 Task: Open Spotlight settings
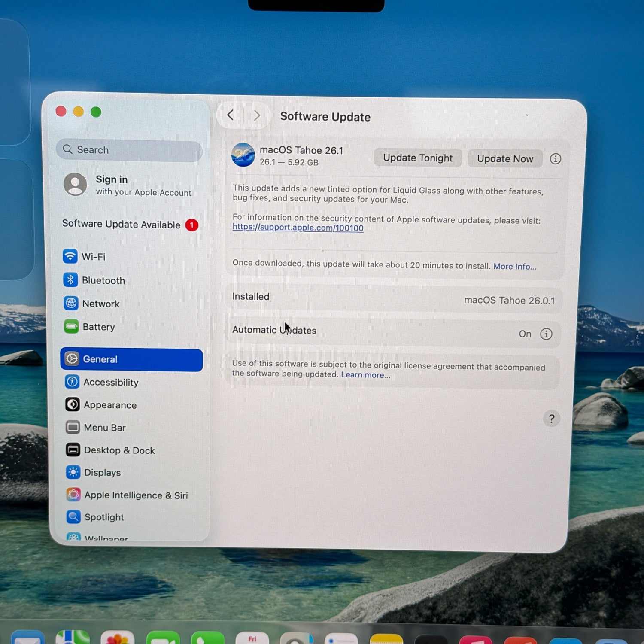pyautogui.click(x=104, y=517)
